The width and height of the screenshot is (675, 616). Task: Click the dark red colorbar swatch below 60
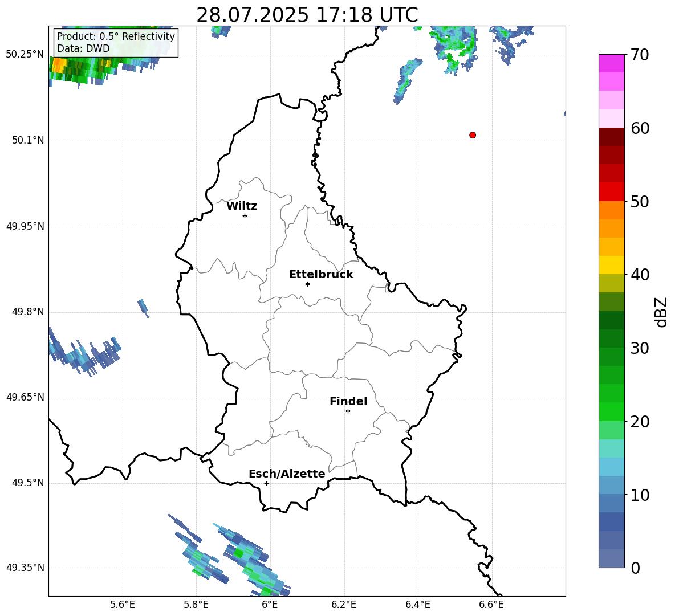(x=611, y=137)
